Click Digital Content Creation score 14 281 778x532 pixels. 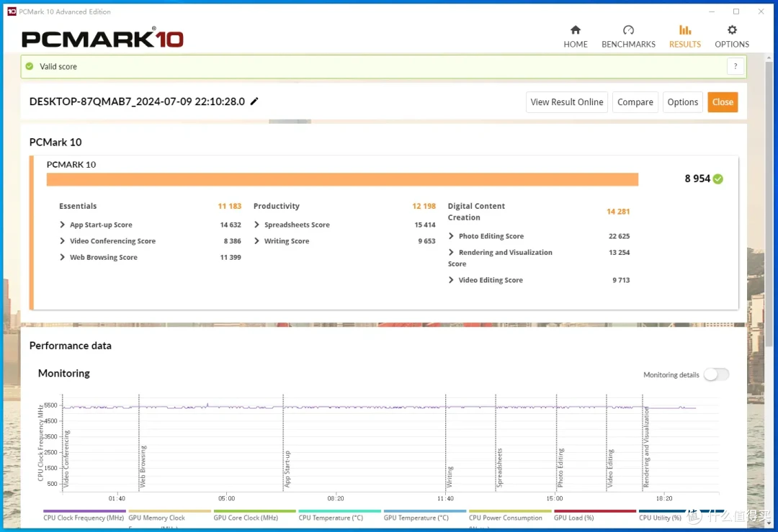[618, 212]
